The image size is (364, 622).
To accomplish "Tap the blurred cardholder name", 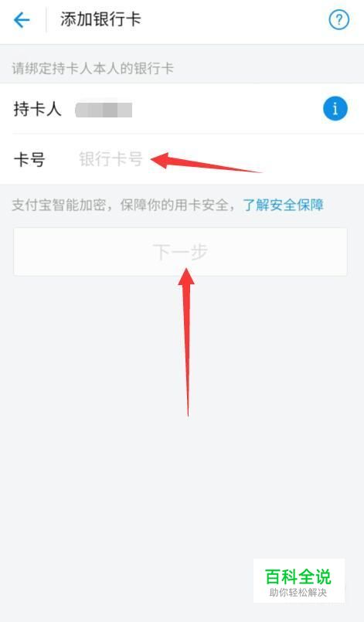I will pyautogui.click(x=104, y=110).
